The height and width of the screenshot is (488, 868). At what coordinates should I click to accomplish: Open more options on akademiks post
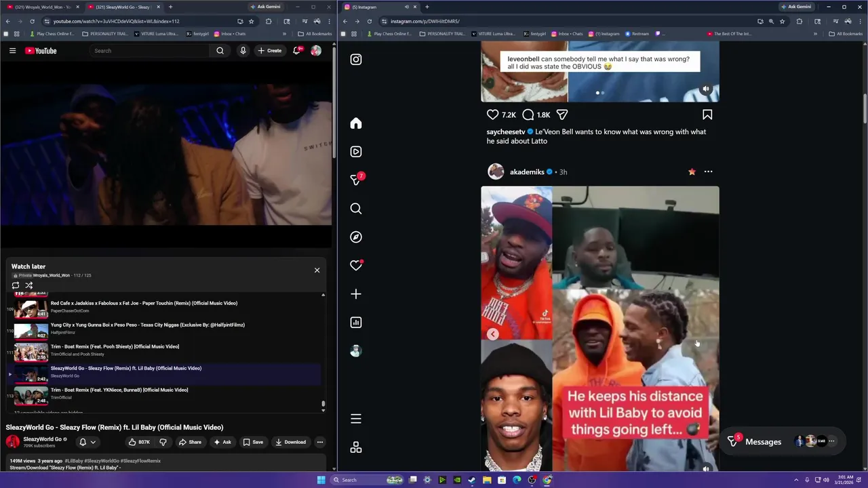(x=708, y=171)
